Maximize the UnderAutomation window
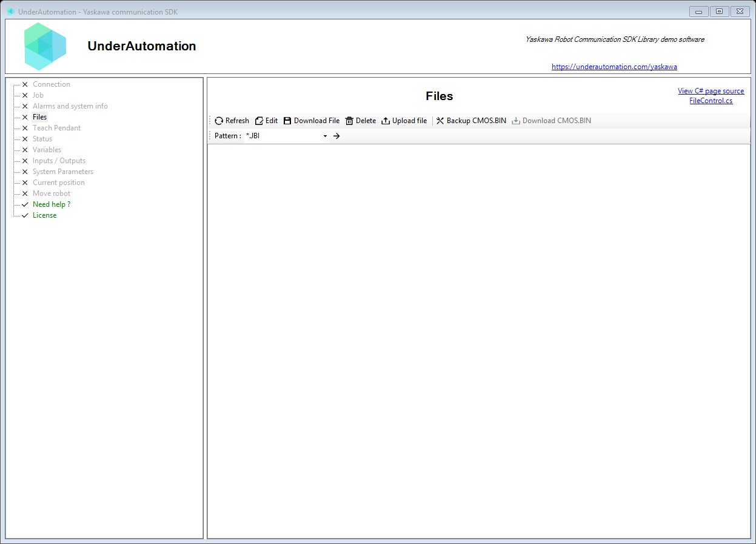Screen dimensions: 756x544 (x=719, y=11)
